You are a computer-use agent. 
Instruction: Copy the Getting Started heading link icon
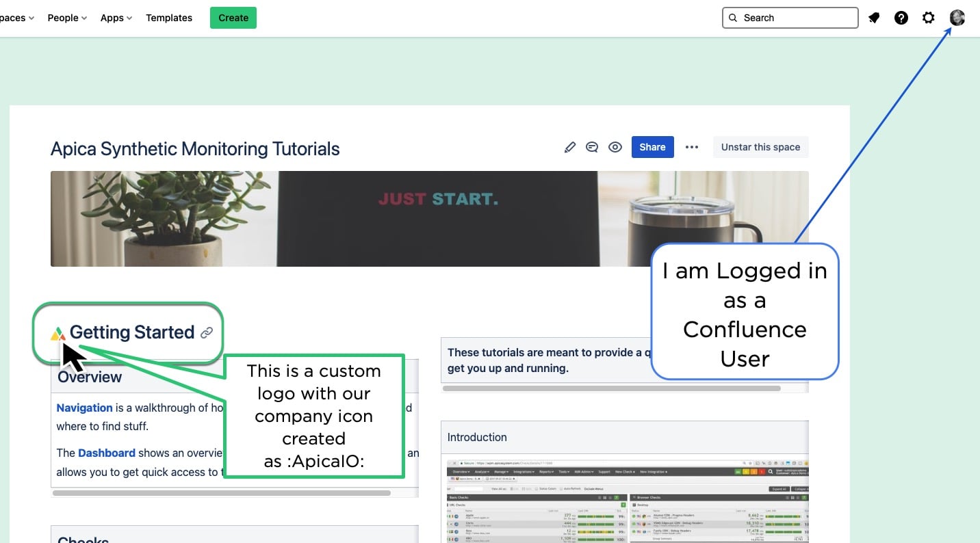(x=207, y=333)
